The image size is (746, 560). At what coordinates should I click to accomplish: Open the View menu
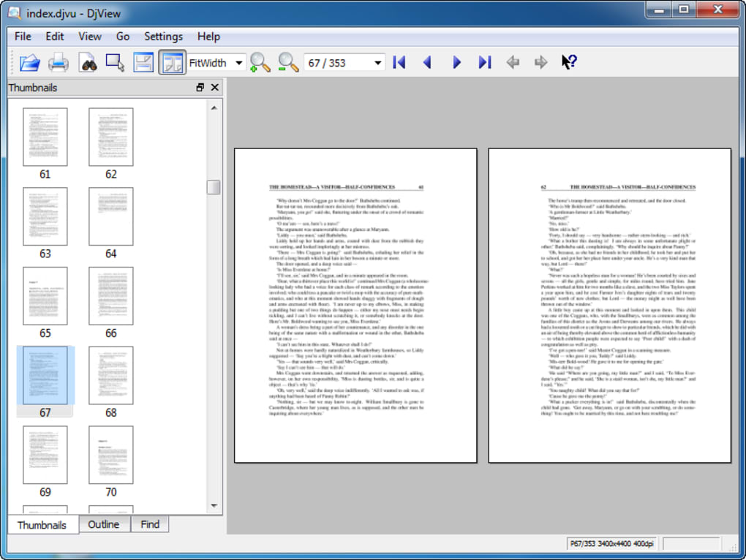click(90, 37)
